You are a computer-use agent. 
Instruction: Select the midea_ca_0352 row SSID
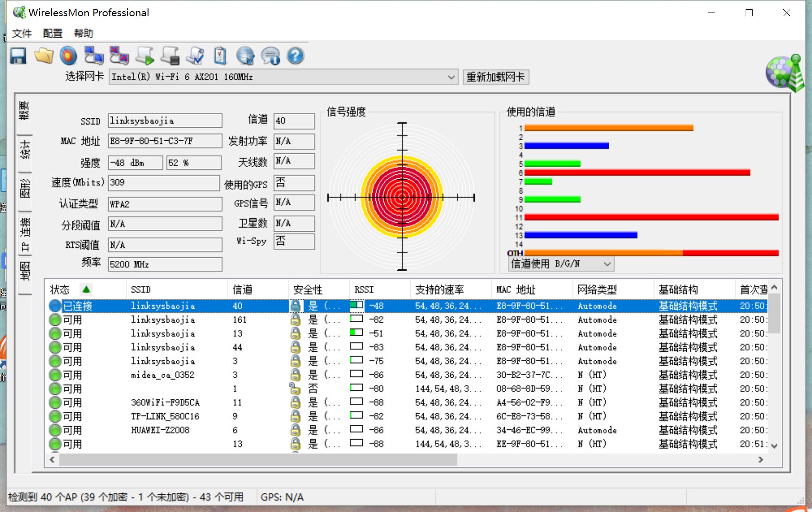163,375
